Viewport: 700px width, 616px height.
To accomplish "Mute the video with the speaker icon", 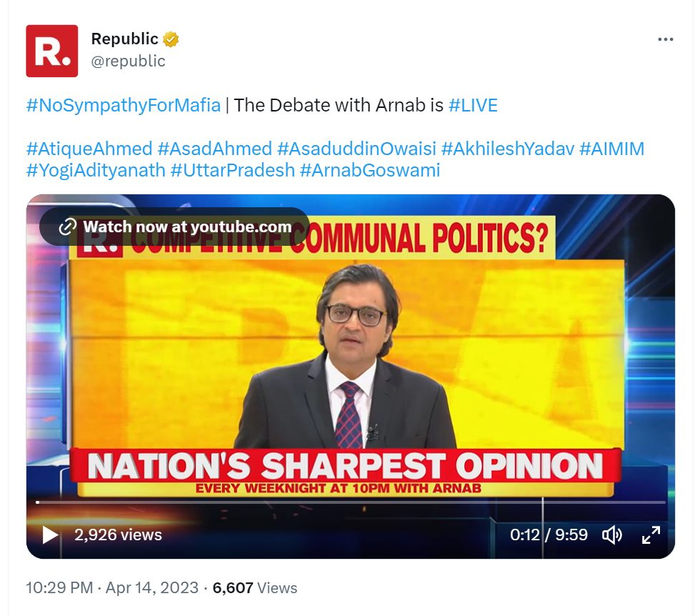I will 612,535.
